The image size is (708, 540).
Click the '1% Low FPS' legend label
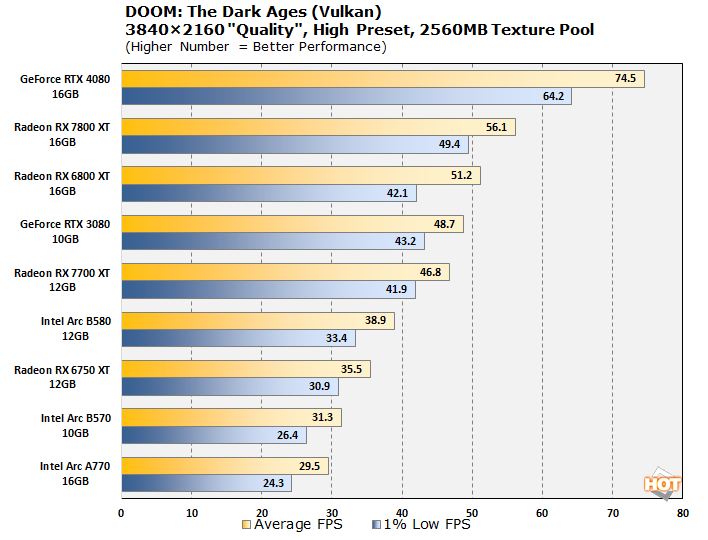click(x=427, y=524)
